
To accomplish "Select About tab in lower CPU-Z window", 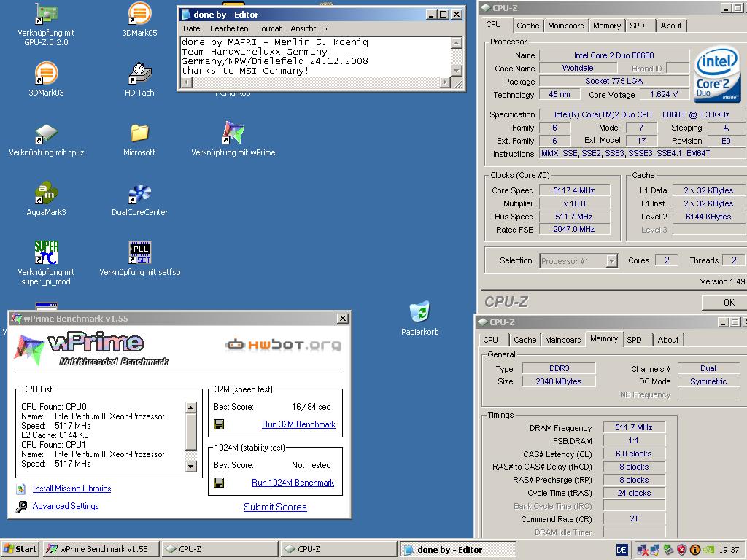I will (668, 340).
